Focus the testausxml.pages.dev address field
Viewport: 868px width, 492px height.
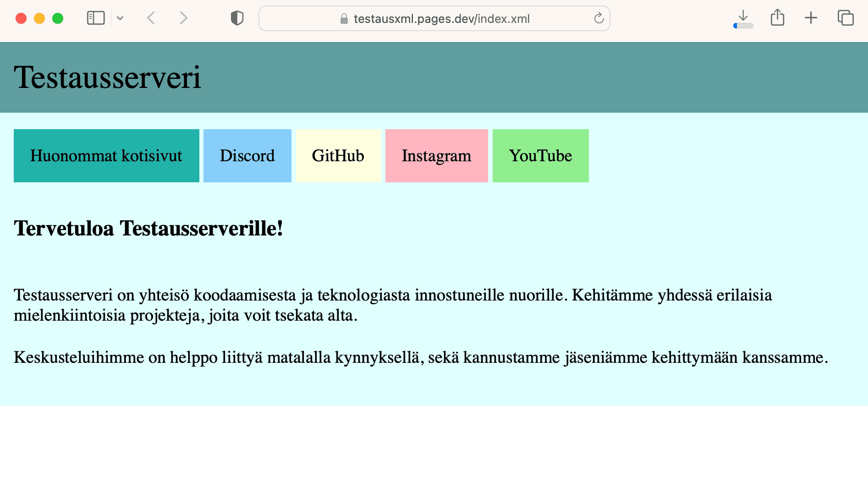pos(441,19)
